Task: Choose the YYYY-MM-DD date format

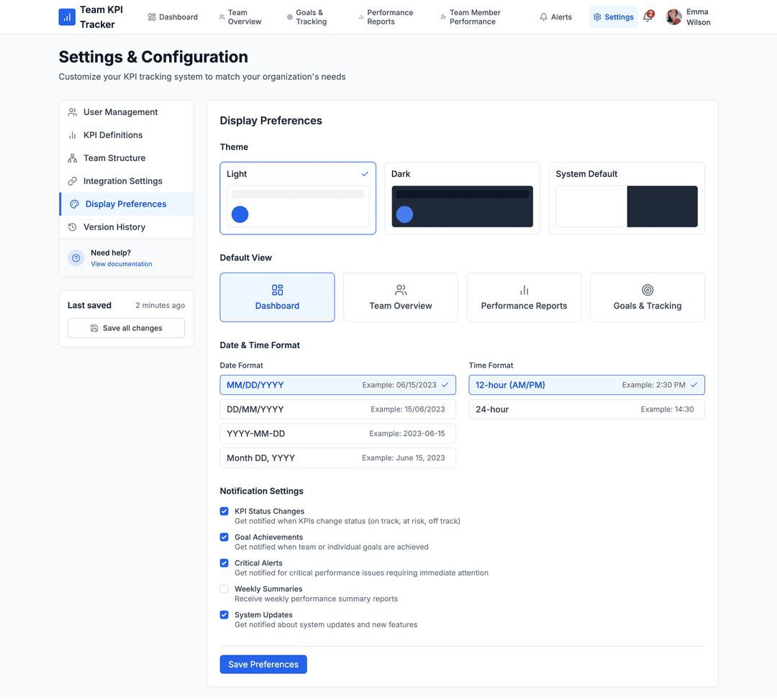Action: pyautogui.click(x=337, y=433)
